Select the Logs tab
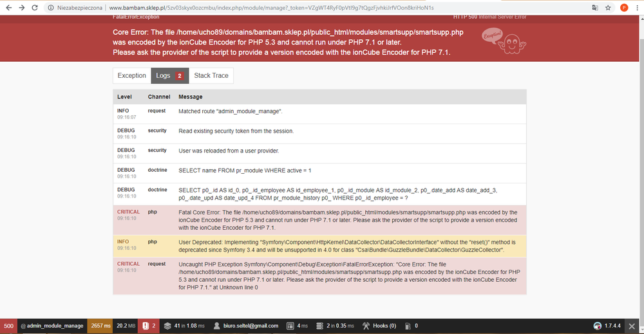This screenshot has height=334, width=644. 169,75
